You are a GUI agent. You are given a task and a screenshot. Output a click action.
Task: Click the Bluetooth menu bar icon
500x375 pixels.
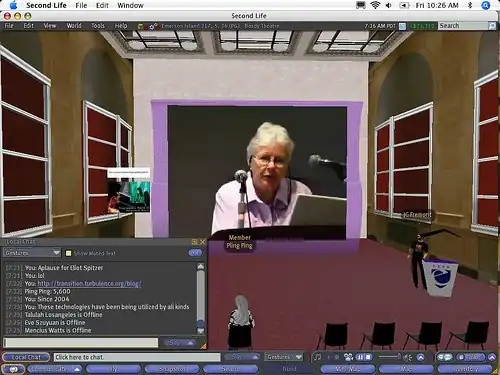[x=470, y=5]
